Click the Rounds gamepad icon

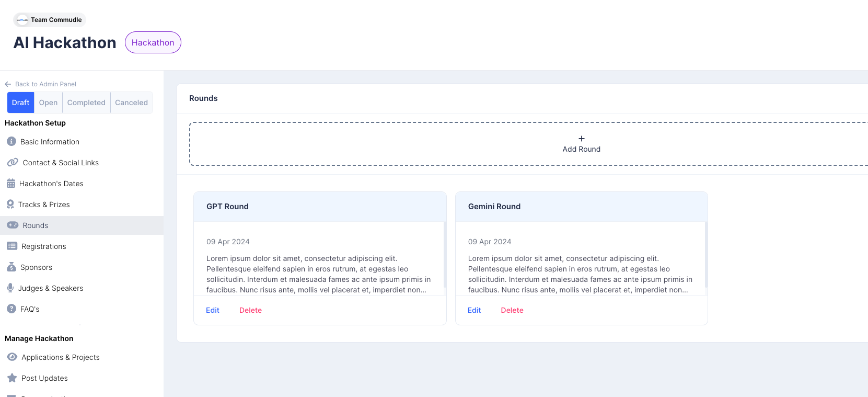click(x=13, y=225)
